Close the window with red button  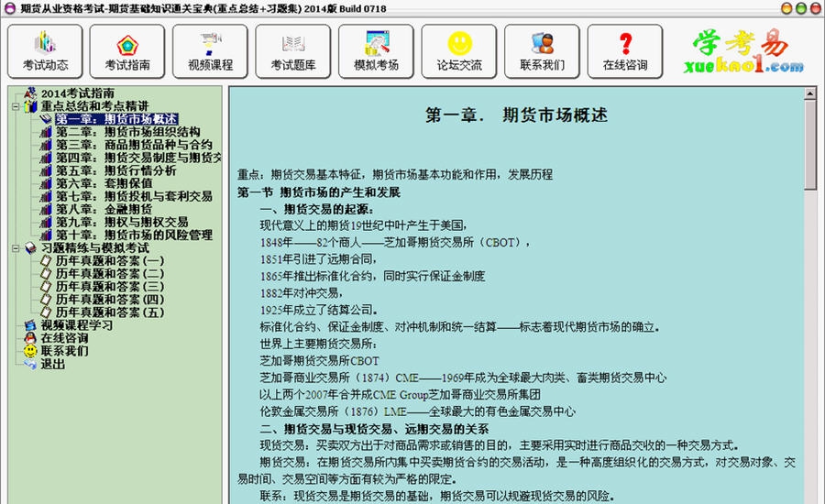pos(815,8)
